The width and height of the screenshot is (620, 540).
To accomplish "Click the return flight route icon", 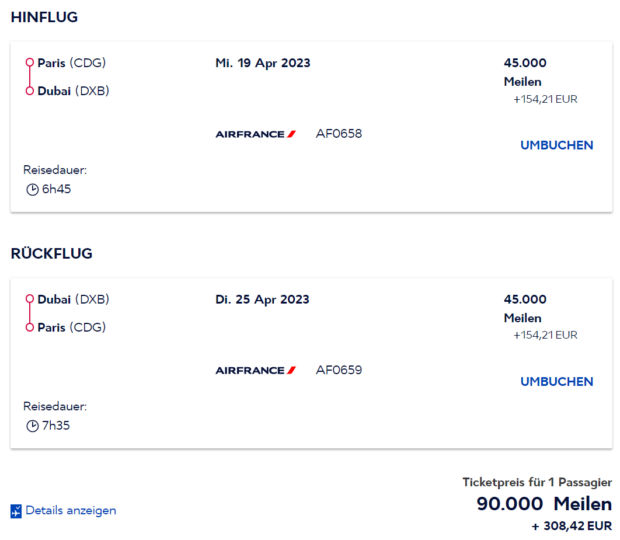I will tap(29, 313).
